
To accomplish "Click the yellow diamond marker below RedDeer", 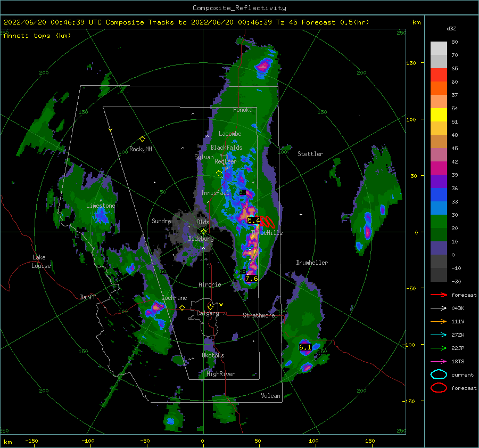I will [219, 173].
